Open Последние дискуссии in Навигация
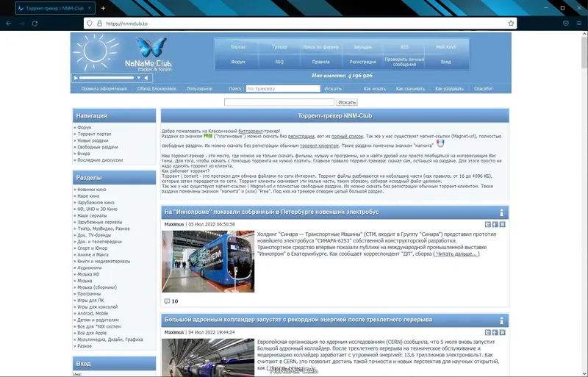The width and height of the screenshot is (588, 377). coord(100,160)
